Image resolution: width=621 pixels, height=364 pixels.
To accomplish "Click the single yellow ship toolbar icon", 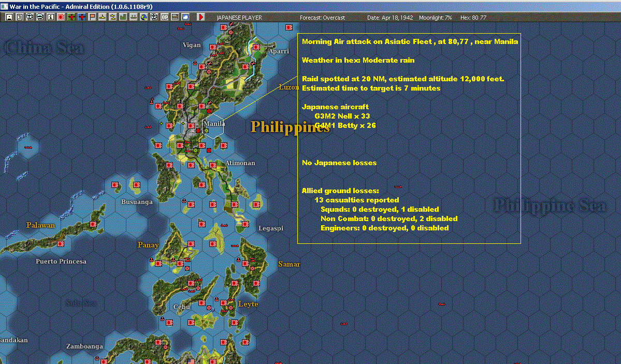I will point(102,17).
